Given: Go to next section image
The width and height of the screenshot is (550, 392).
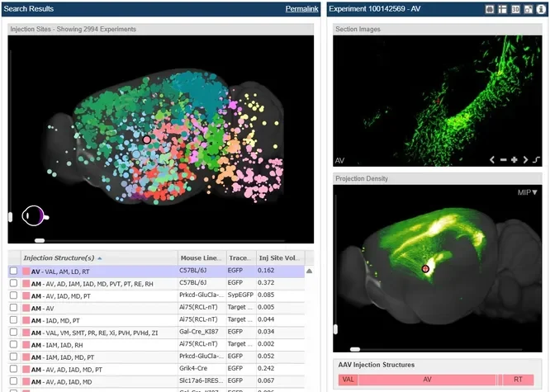Looking at the screenshot, I should 524,159.
